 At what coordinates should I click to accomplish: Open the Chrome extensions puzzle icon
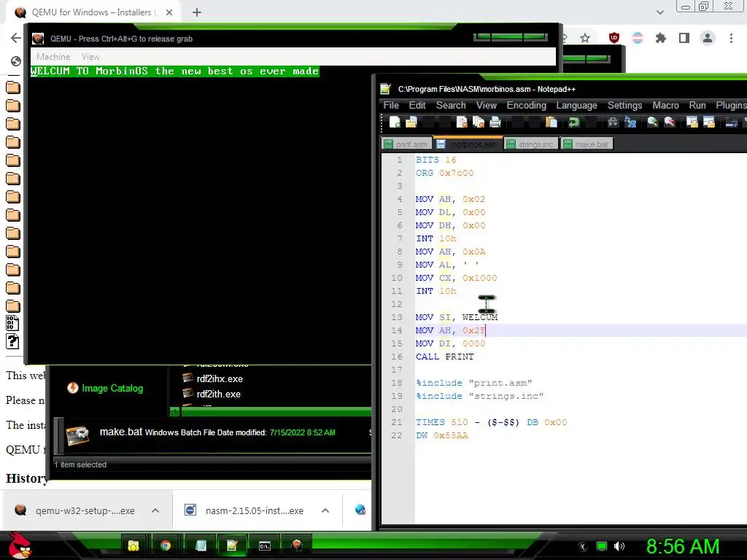tap(660, 38)
